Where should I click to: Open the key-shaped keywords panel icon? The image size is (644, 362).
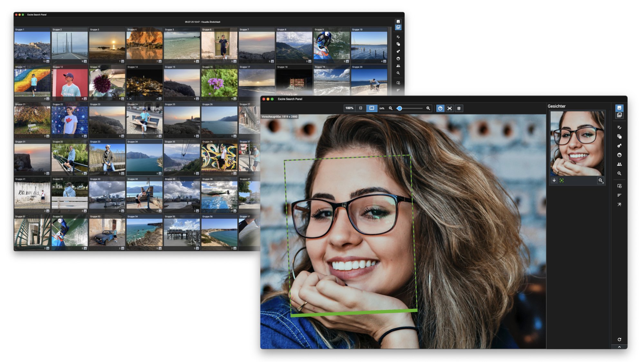coord(619,146)
